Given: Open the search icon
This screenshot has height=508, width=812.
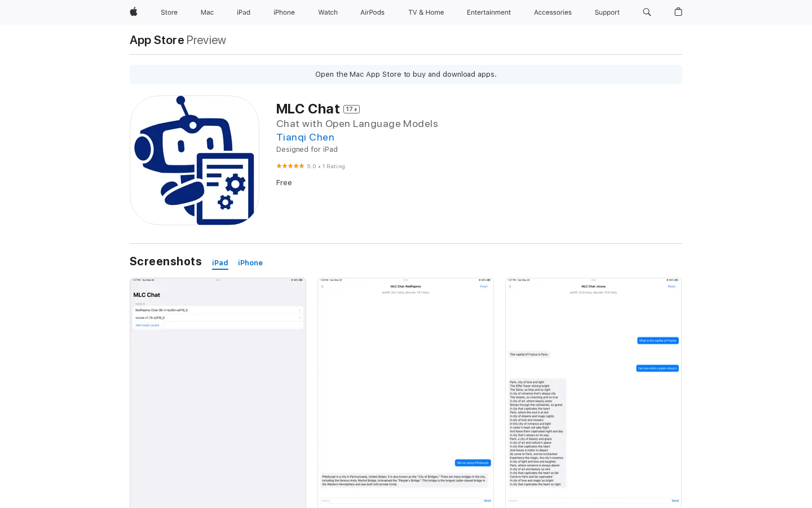Looking at the screenshot, I should (x=647, y=12).
